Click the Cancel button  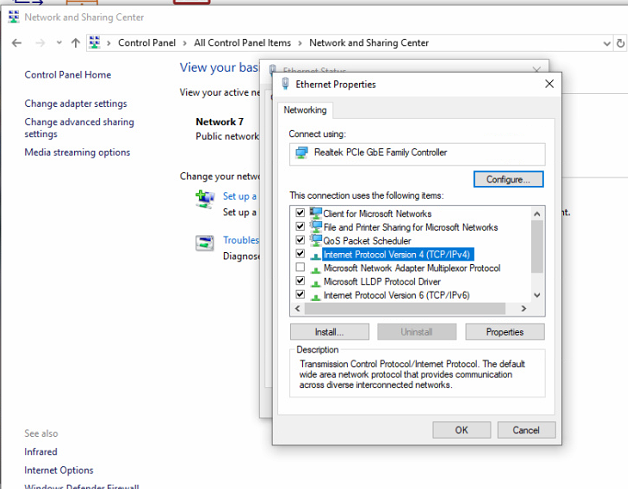(526, 430)
